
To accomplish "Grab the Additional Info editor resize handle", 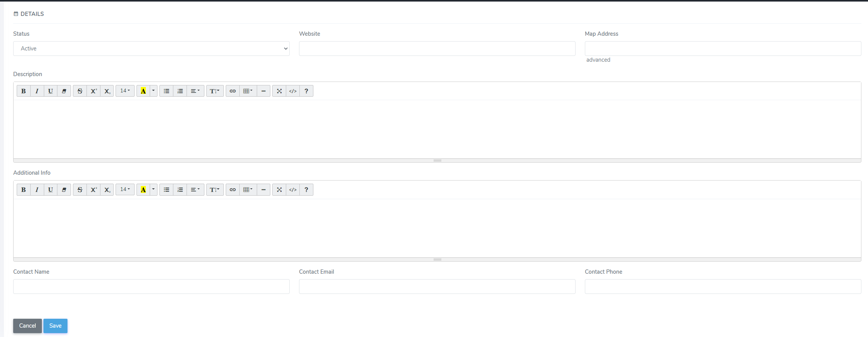I will (437, 259).
